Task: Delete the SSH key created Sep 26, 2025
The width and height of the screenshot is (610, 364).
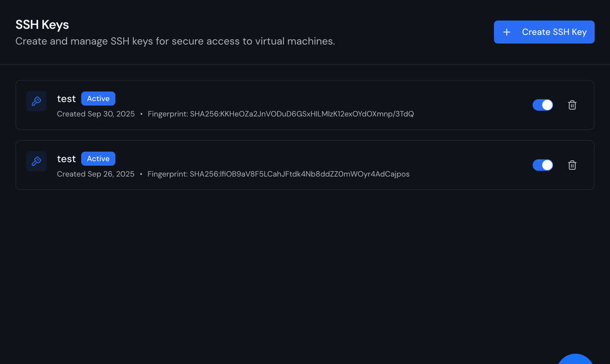Action: click(x=572, y=165)
